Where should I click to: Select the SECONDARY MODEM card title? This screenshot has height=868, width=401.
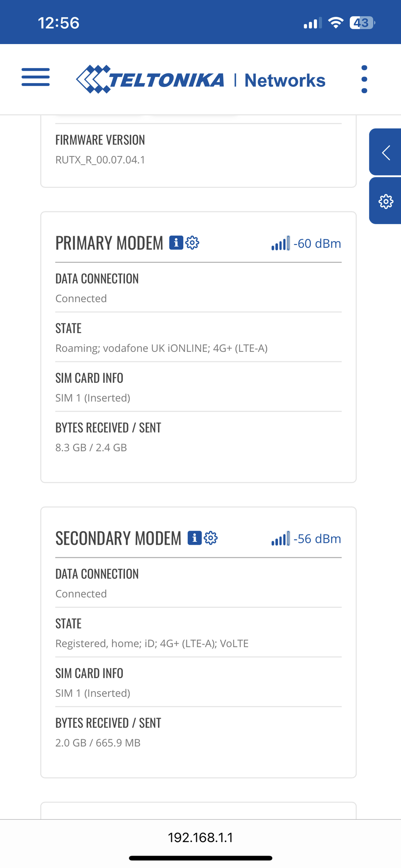tap(119, 539)
